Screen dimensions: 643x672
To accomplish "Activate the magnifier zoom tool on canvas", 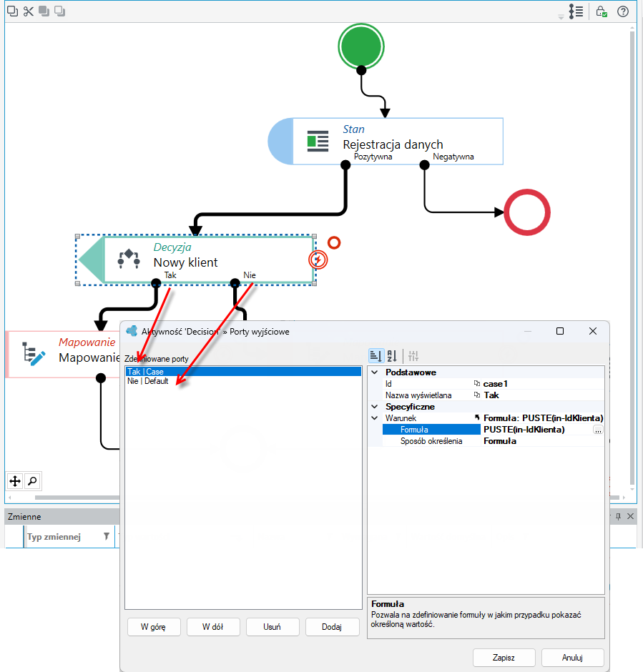I will [x=32, y=481].
